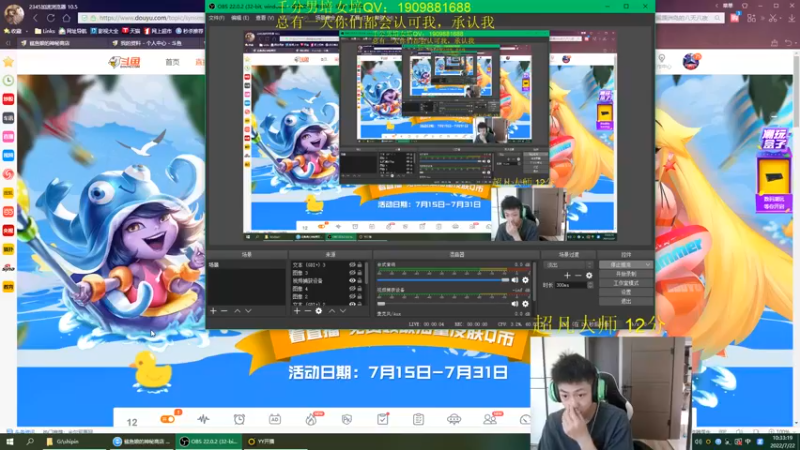The image size is (800, 450).
Task: Add a new scene in OBS
Action: tap(213, 311)
